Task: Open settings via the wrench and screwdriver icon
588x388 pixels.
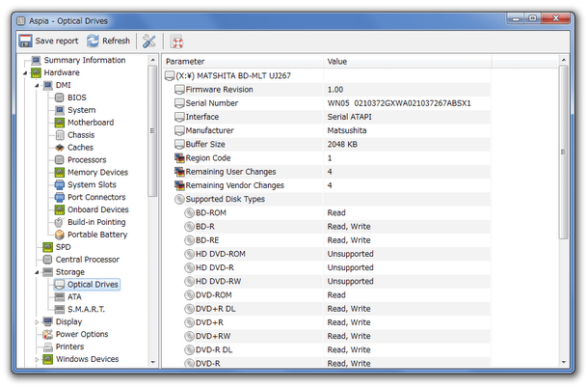Action: [148, 42]
